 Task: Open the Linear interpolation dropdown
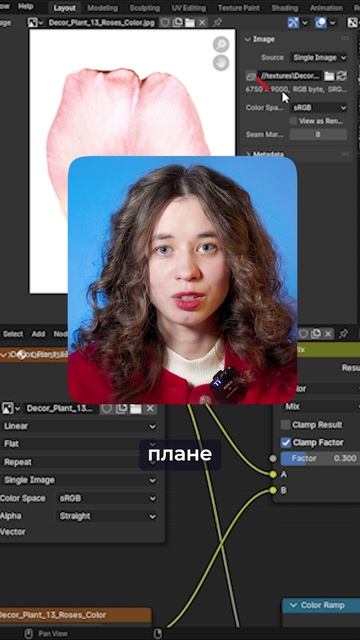[79, 426]
